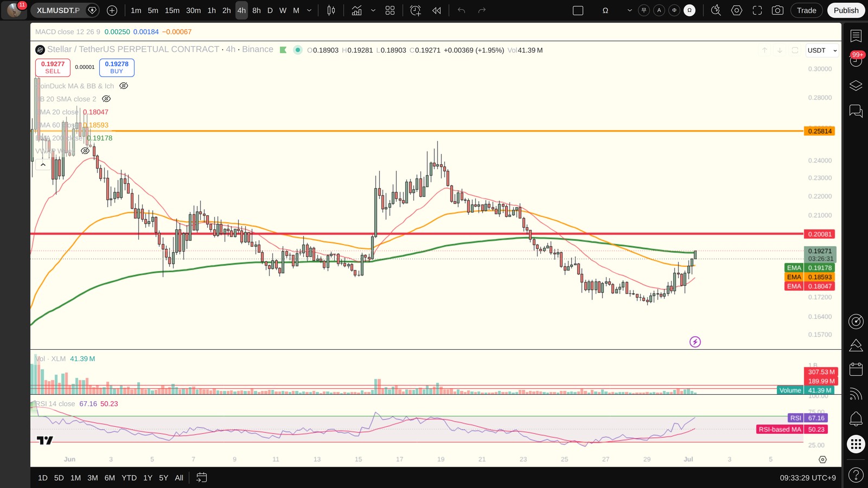Click the BUY 0.19278 button
Screen dimensions: 868x488
pos(117,67)
